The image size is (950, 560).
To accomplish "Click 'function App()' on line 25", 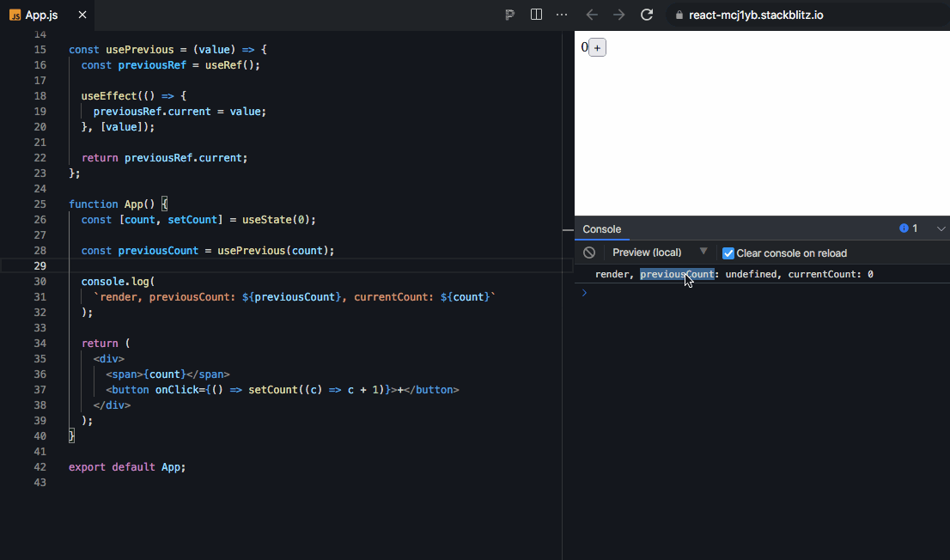I will click(112, 204).
